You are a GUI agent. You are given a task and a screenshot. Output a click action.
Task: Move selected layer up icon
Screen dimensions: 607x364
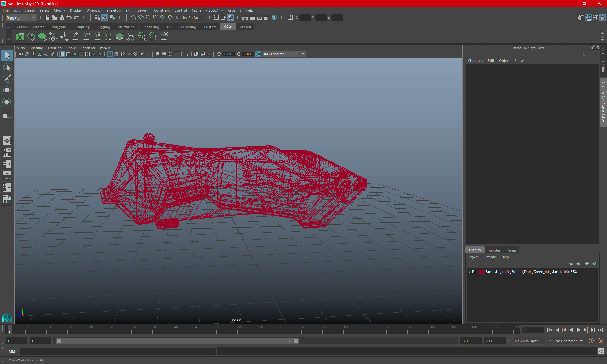coord(571,264)
